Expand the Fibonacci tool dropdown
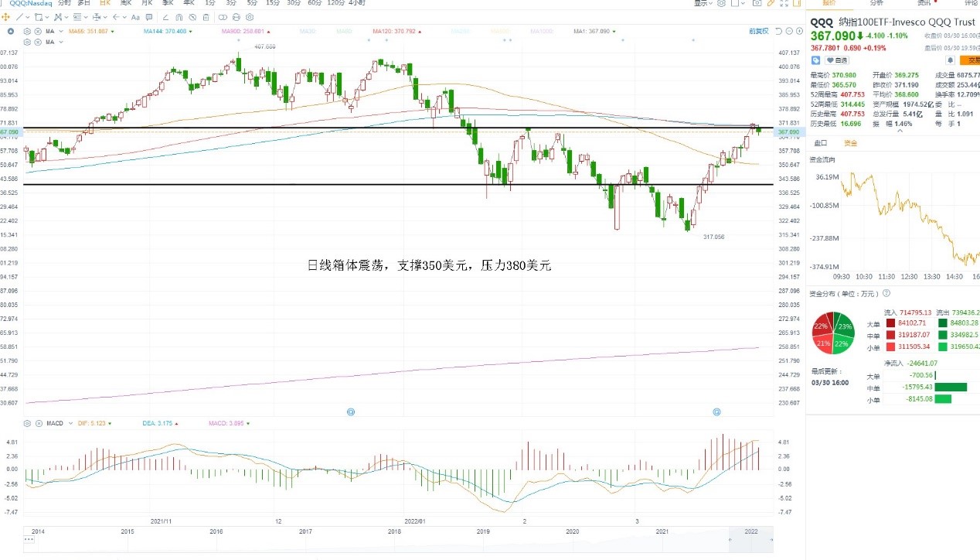This screenshot has height=560, width=980. coord(86,17)
